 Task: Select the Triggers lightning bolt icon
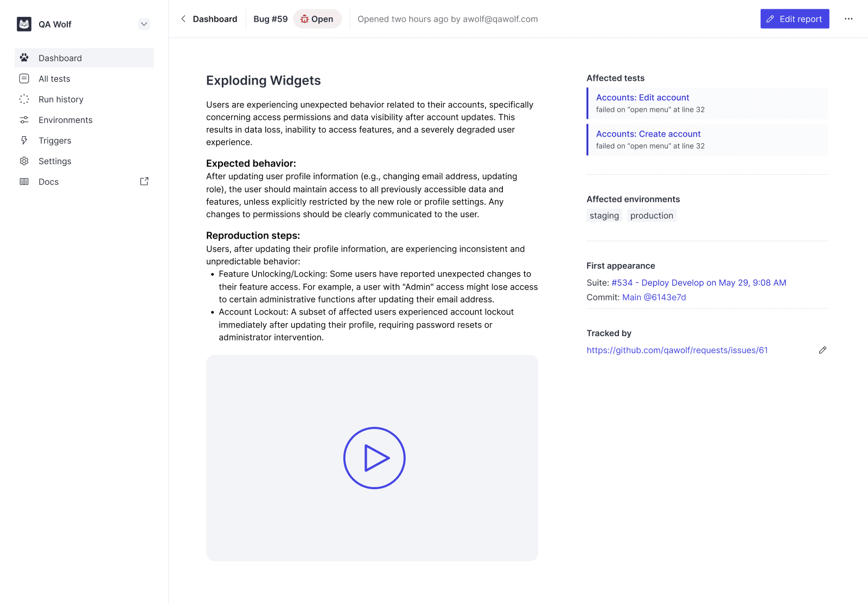pos(24,140)
